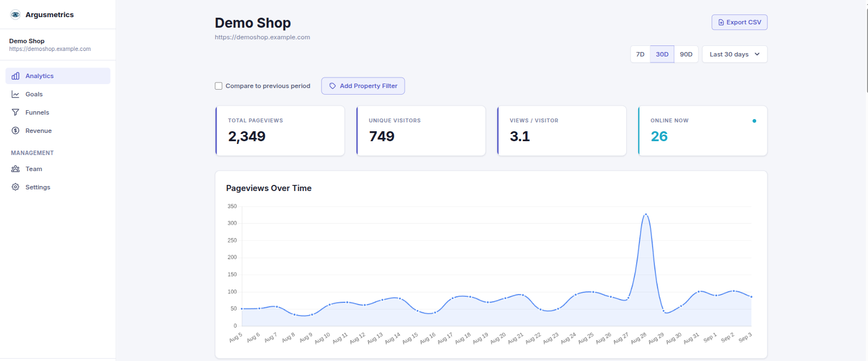Click the Aug 24 data point on chart
Image resolution: width=868 pixels, height=361 pixels.
(575, 295)
